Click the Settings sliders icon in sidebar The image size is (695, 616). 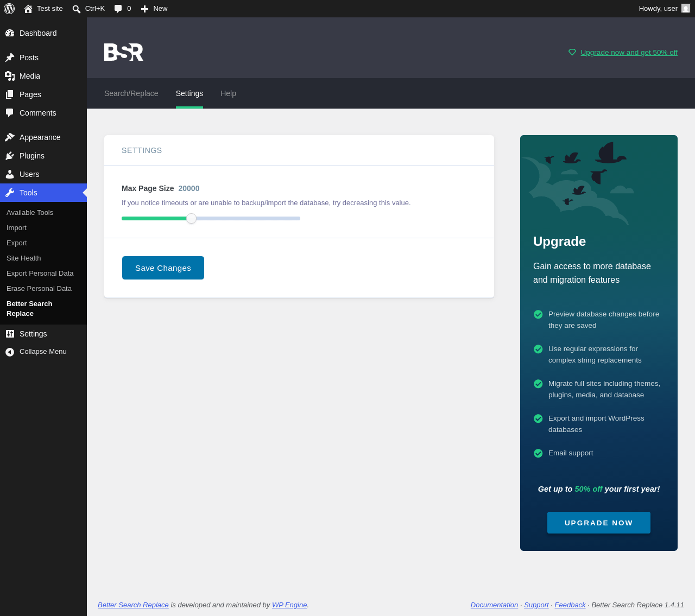pos(10,334)
